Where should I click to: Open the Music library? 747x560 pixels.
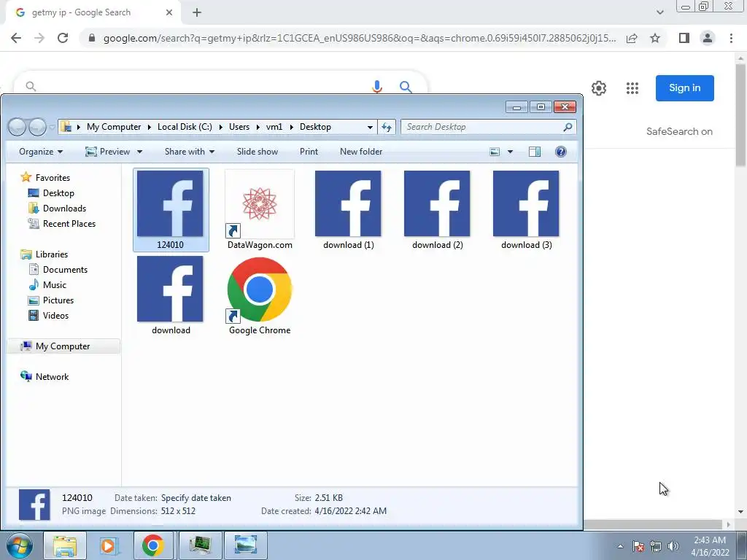click(47, 285)
